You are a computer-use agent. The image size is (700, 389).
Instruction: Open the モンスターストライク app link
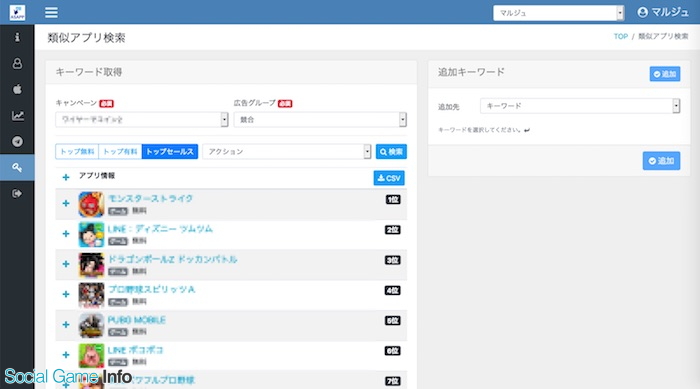[150, 198]
